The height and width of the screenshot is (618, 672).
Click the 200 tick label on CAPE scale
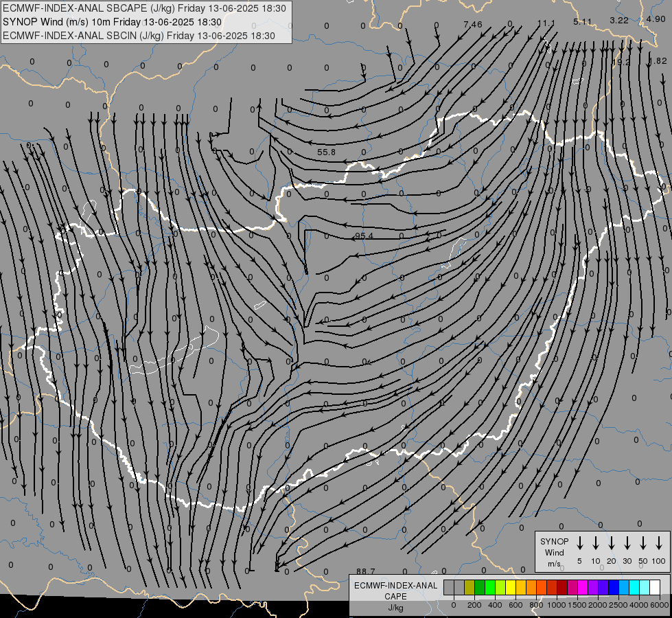click(474, 605)
